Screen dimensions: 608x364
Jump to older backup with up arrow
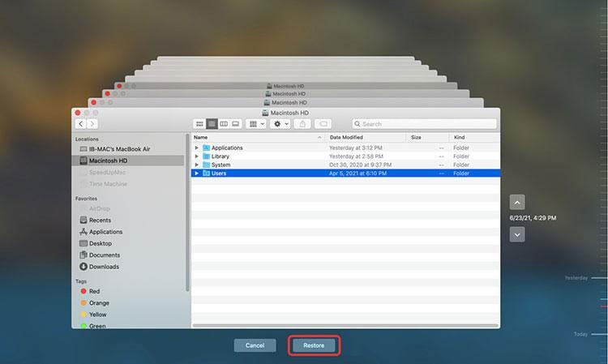coord(518,202)
